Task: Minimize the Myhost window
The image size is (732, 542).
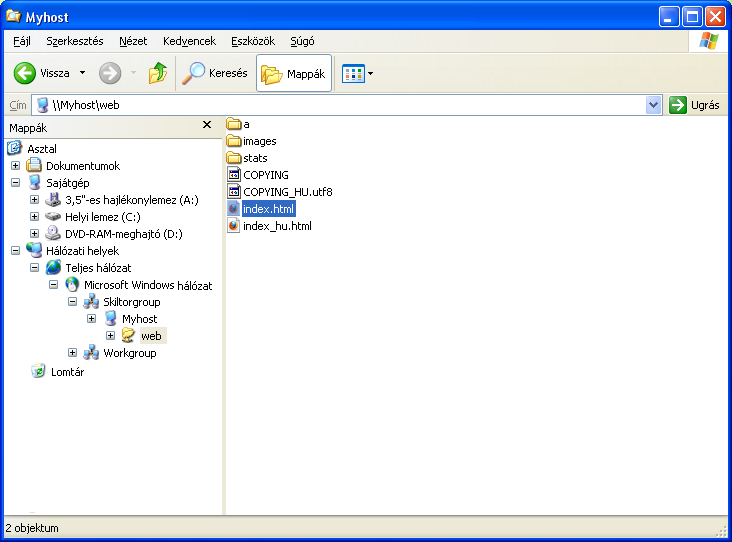Action: pyautogui.click(x=669, y=17)
